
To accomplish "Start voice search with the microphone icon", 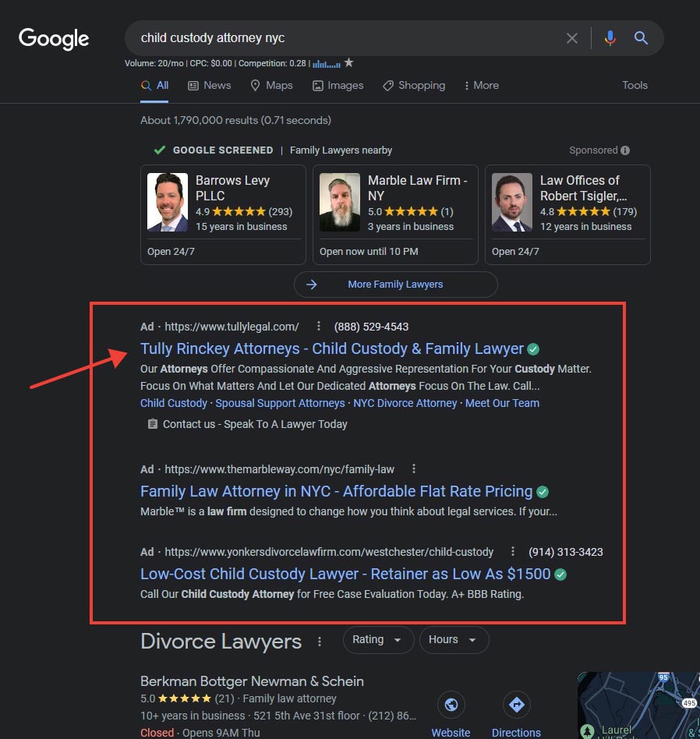I will (x=610, y=38).
